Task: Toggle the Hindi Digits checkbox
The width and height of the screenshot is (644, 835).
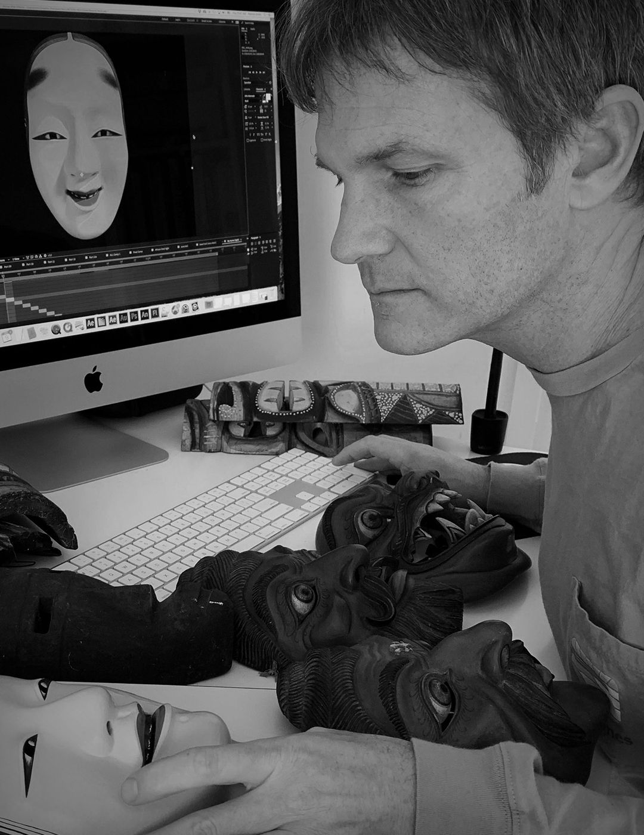Action: point(261,141)
